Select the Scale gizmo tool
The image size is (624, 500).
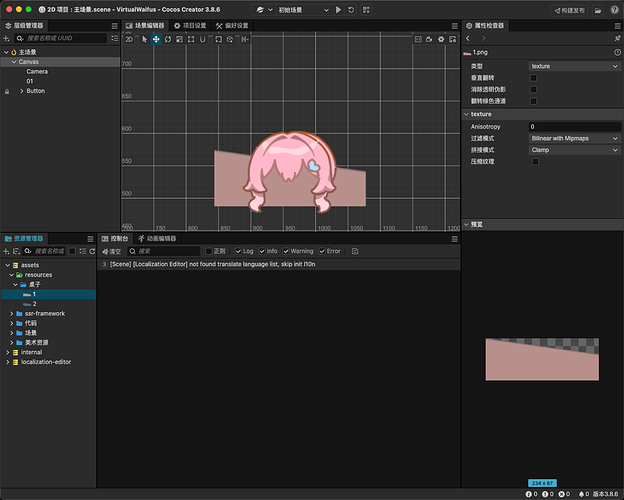tap(179, 39)
